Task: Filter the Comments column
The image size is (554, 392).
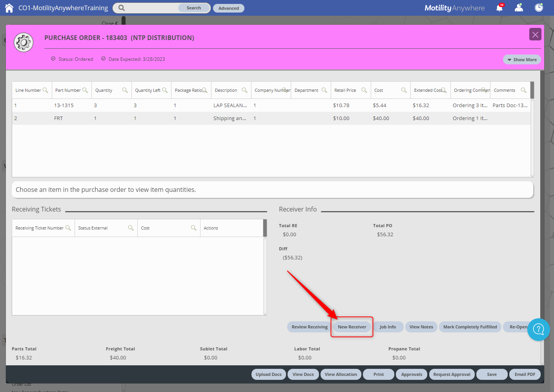Action: [x=523, y=90]
